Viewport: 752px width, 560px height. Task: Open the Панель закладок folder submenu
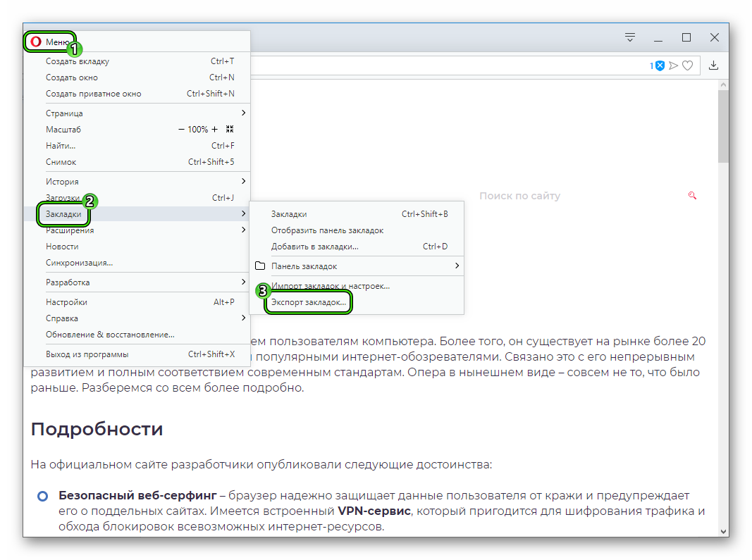[x=356, y=266]
